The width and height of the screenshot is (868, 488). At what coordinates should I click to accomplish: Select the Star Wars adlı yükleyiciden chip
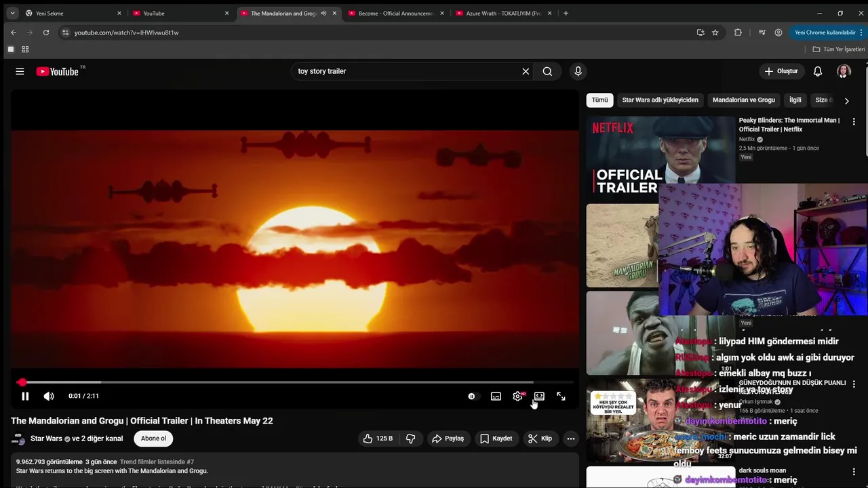click(x=660, y=100)
